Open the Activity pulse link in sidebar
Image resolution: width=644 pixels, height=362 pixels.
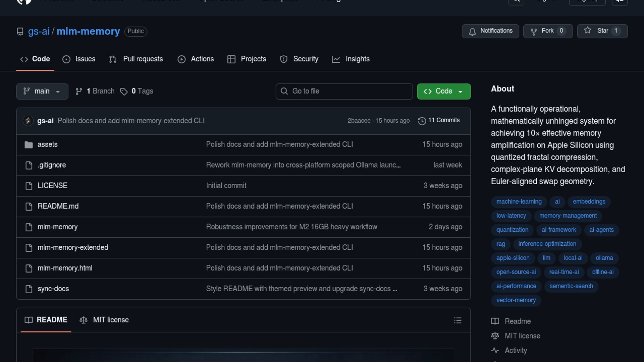[516, 350]
